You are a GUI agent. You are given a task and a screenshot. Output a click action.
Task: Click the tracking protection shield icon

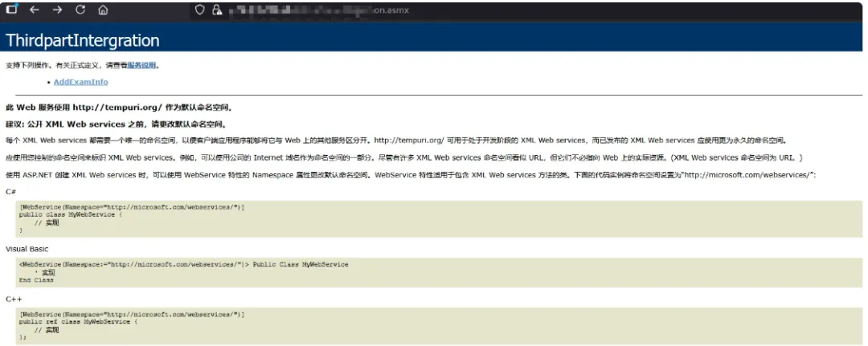200,10
